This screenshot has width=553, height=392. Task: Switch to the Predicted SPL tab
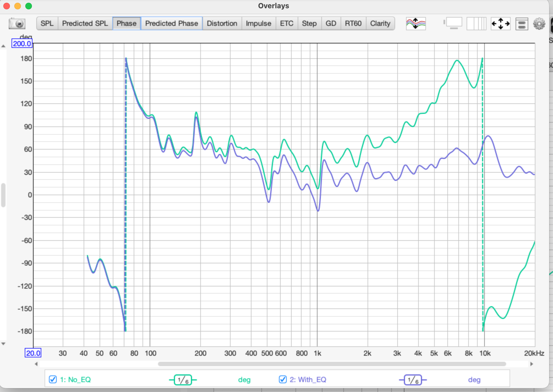tap(85, 23)
